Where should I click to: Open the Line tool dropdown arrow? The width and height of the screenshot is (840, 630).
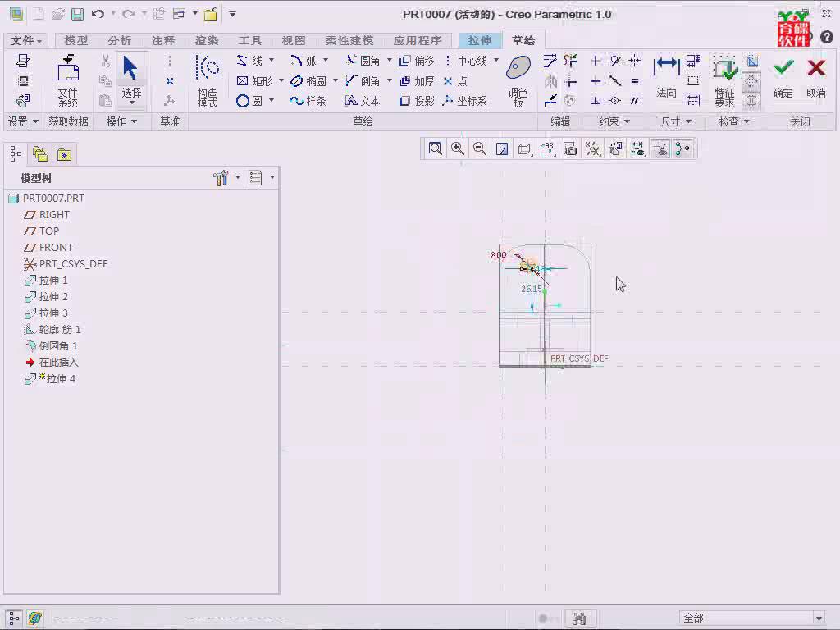click(x=272, y=60)
